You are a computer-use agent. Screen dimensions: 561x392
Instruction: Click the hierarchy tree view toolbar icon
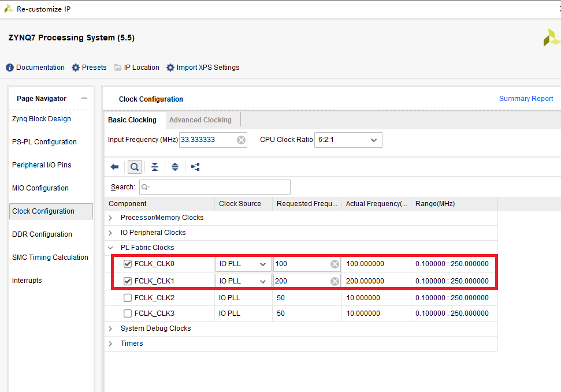195,167
